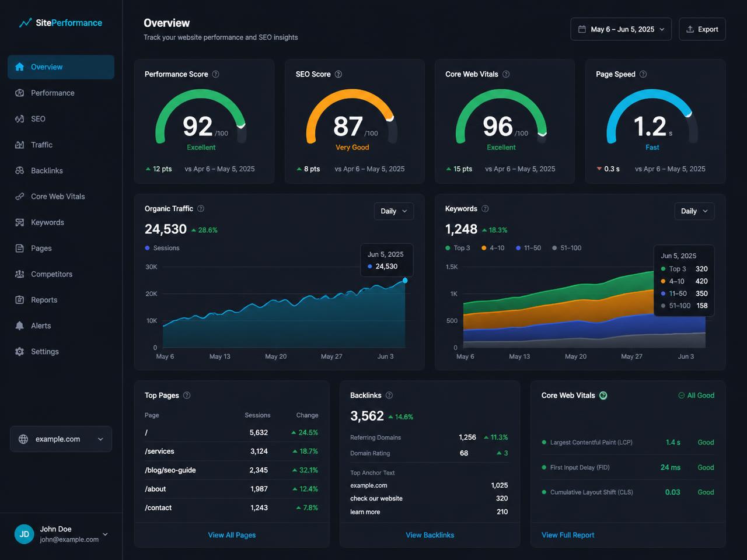747x560 pixels.
Task: Toggle the 51–100 keywords legend series
Action: 567,248
